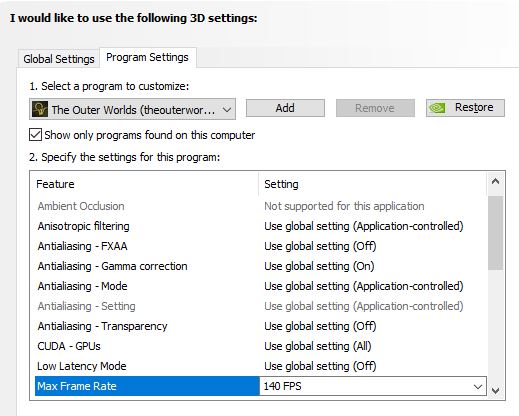Click scrollbar down arrow in settings list
The image size is (519, 416).
(495, 390)
